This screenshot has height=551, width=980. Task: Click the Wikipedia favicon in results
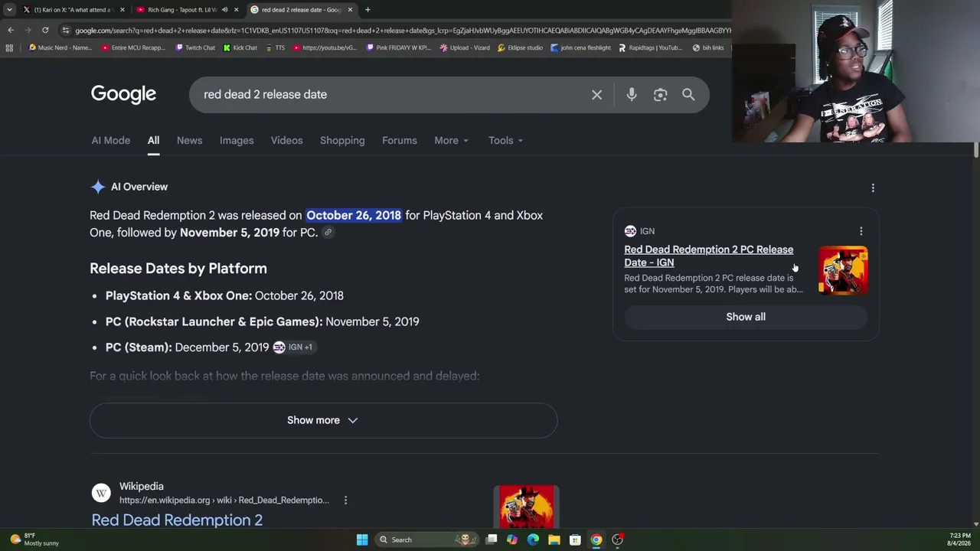click(101, 493)
